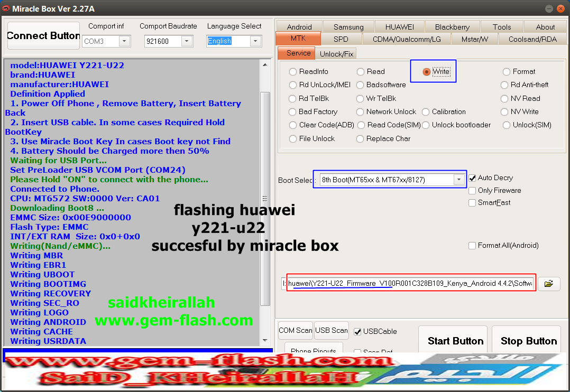570x392 pixels.
Task: Open the Language Select dropdown
Action: point(255,41)
